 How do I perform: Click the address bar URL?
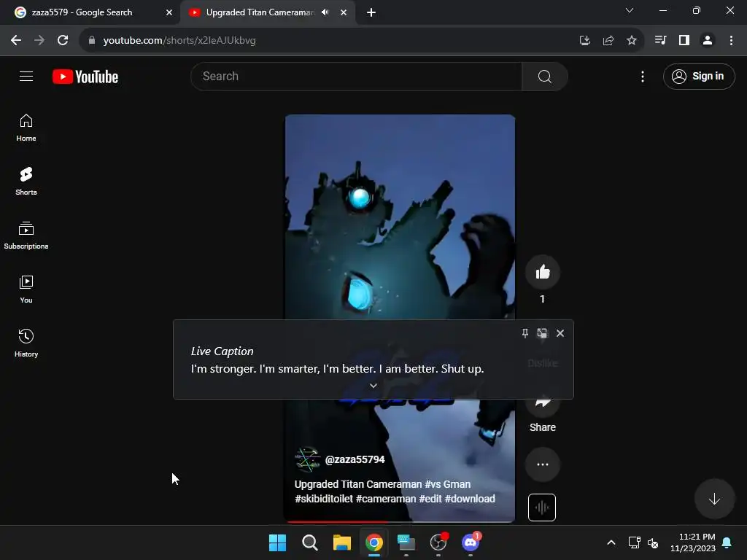(179, 41)
